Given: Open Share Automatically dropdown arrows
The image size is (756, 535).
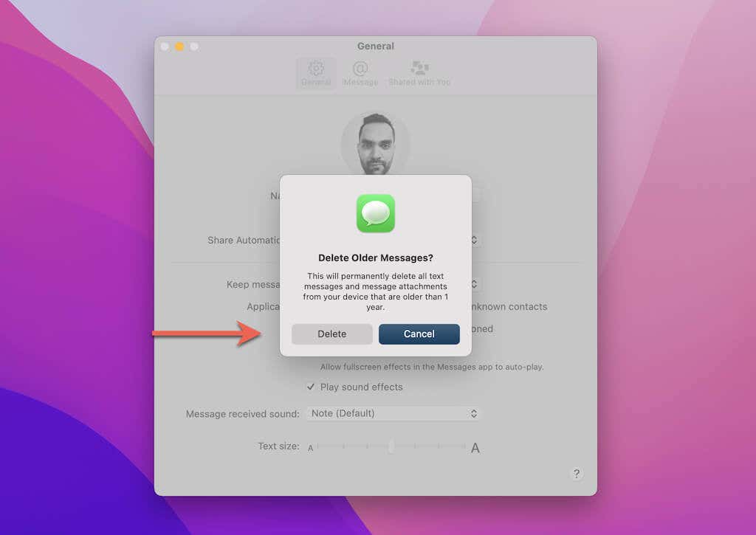Looking at the screenshot, I should click(x=474, y=240).
